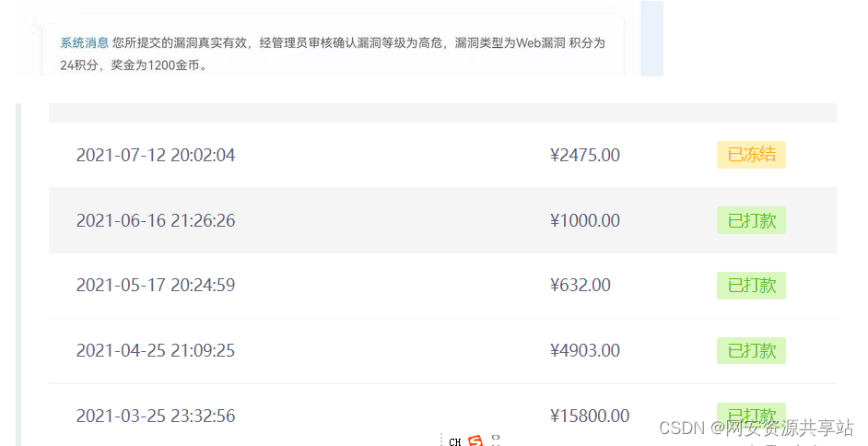Click the ¥4903.00 amount
Image resolution: width=868 pixels, height=446 pixels.
click(x=584, y=350)
